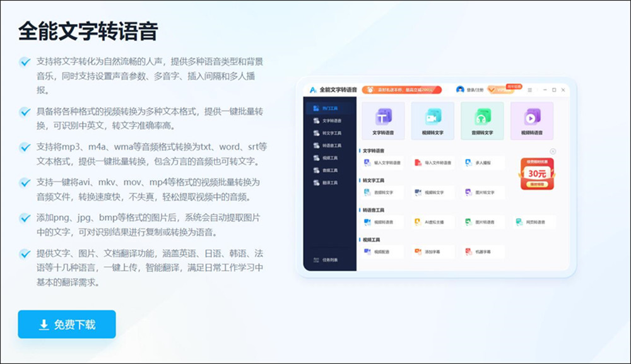This screenshot has height=364, width=631.
Task: Open 任务列表 at the sidebar bottom
Action: coord(326,260)
